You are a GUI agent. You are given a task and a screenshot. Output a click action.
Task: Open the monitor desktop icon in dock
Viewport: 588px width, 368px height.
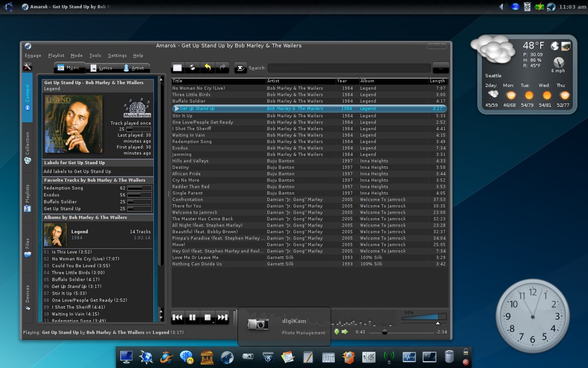pos(126,356)
